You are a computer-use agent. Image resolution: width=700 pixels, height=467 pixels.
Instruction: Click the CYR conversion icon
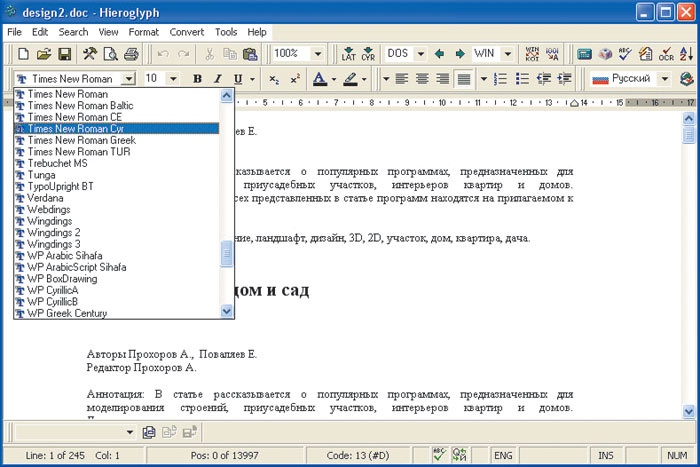(x=368, y=54)
